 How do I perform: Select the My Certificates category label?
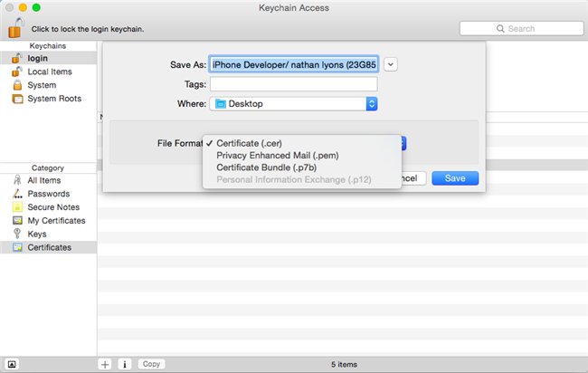(57, 221)
